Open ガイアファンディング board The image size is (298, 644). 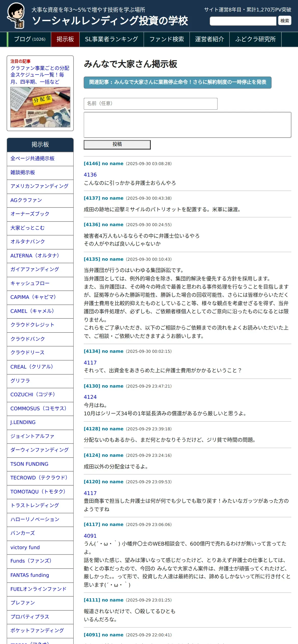(x=40, y=270)
